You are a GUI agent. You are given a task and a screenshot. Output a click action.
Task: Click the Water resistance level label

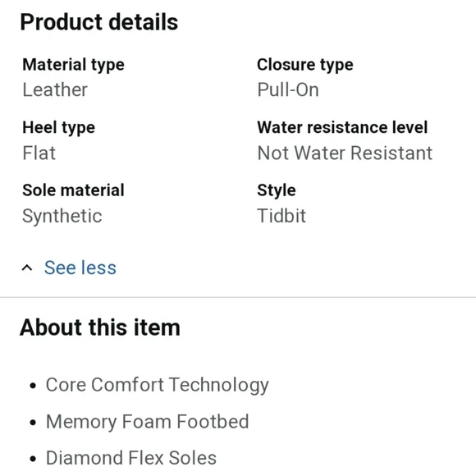tap(342, 127)
